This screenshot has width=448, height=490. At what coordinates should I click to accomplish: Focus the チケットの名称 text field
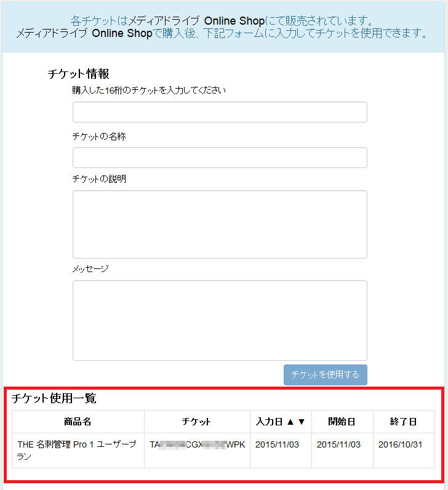coord(220,158)
